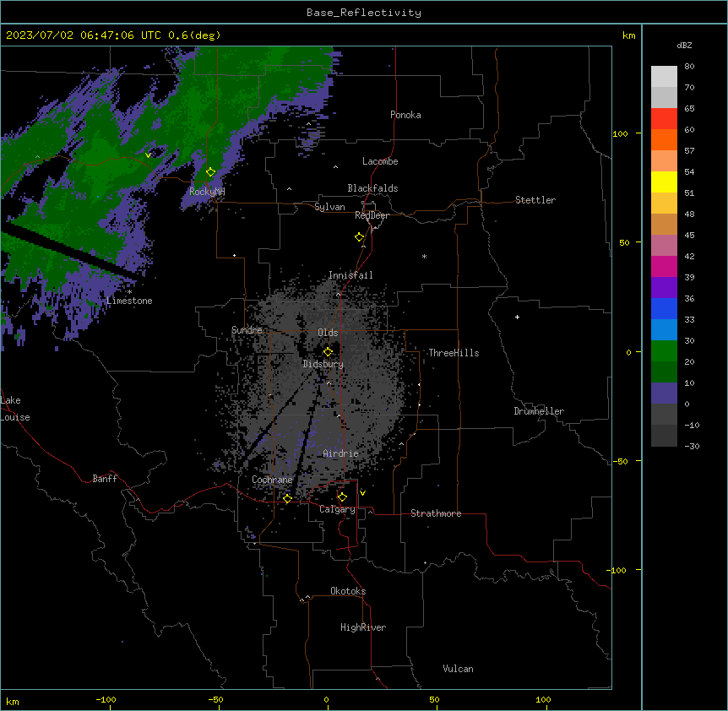Click the dBZ legend heading
The width and height of the screenshot is (728, 711).
pos(684,45)
